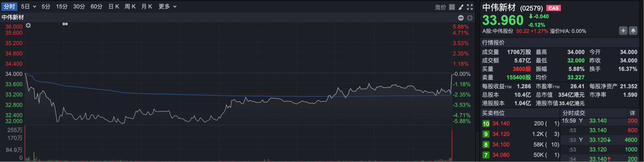
Task: Switch to the 日K chart tab
Action: (x=114, y=7)
